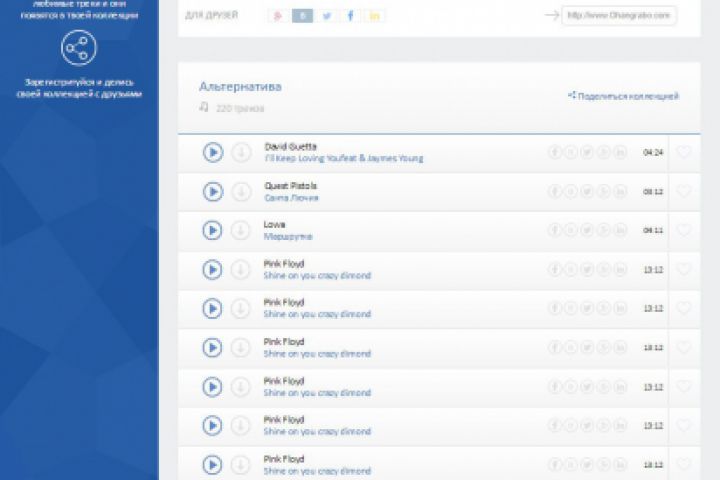Share Quest Pistols track on Facebook
720x480 pixels.
tap(554, 191)
